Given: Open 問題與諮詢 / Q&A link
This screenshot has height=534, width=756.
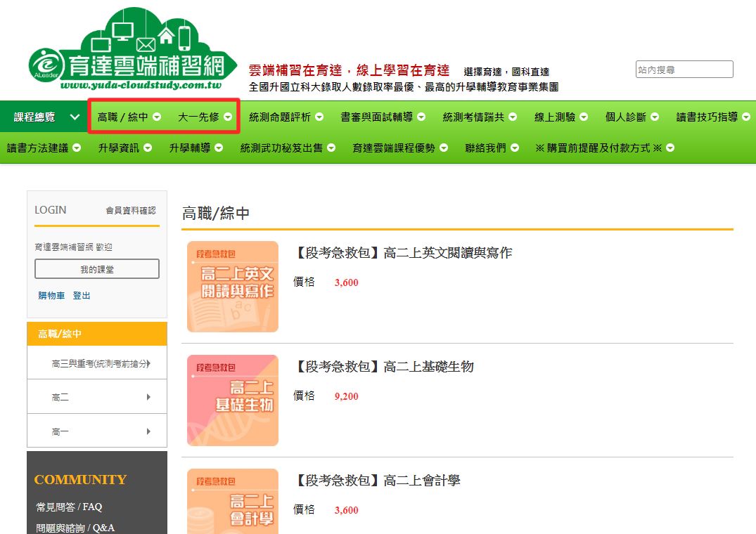Looking at the screenshot, I should pyautogui.click(x=75, y=528).
